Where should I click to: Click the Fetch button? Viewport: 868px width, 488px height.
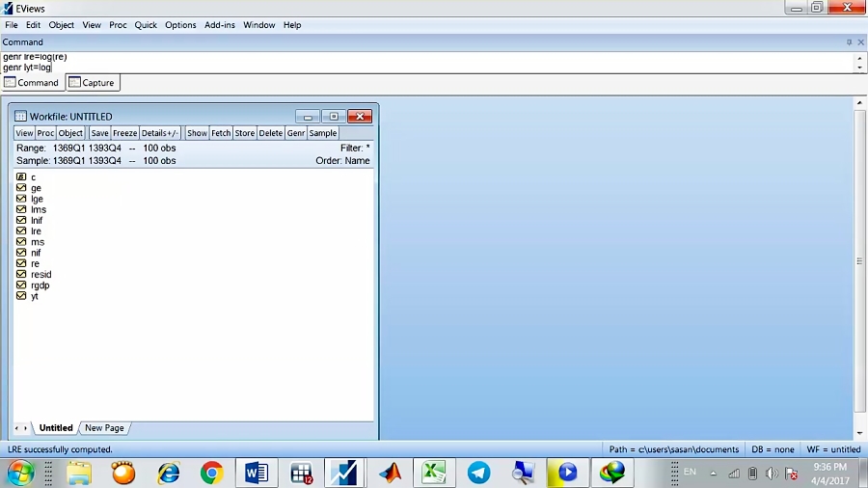click(221, 133)
